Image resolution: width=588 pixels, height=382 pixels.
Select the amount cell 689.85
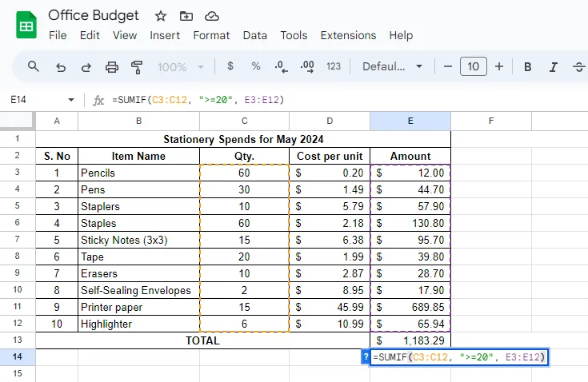[410, 307]
